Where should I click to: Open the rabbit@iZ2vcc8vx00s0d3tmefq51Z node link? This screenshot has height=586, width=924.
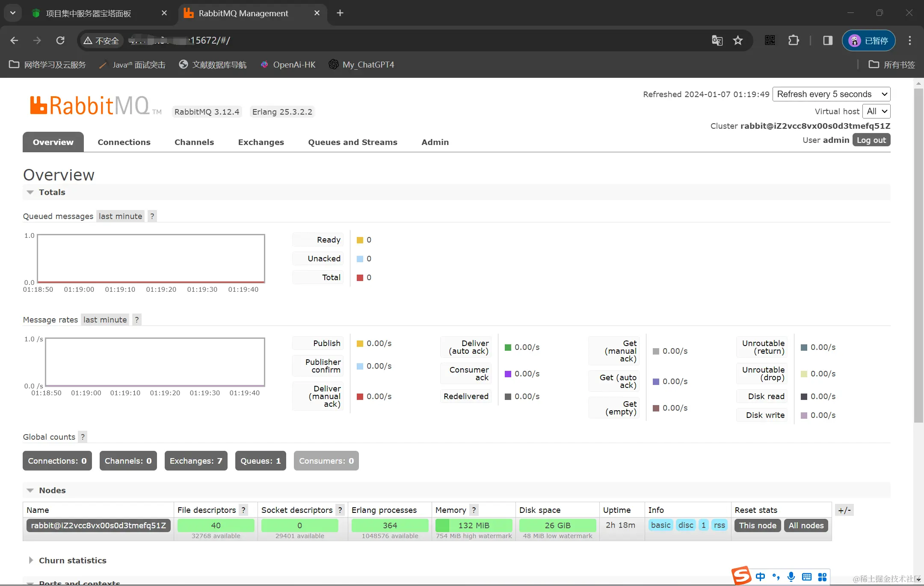click(98, 525)
